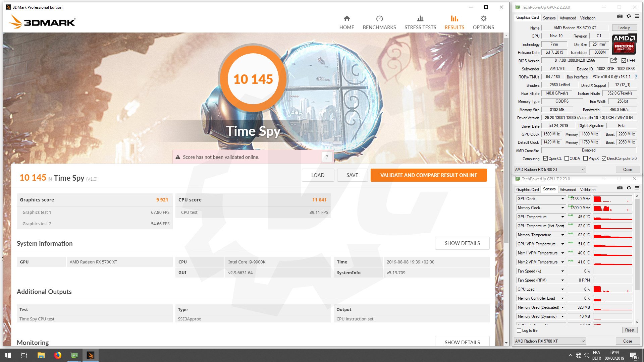Open hamburger menu in GPU-Z card specs window
The image size is (644, 362).
[x=637, y=16]
